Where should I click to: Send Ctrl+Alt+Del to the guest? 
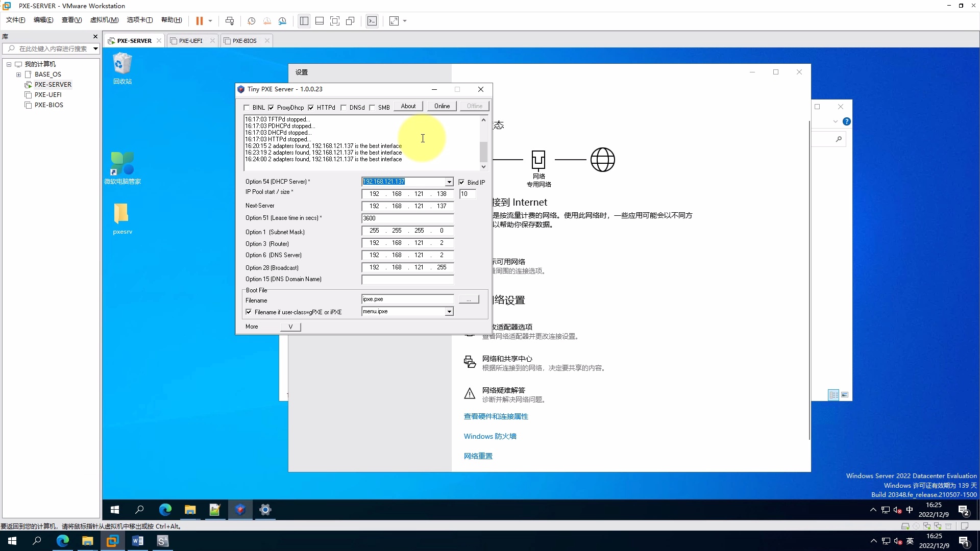tap(230, 21)
